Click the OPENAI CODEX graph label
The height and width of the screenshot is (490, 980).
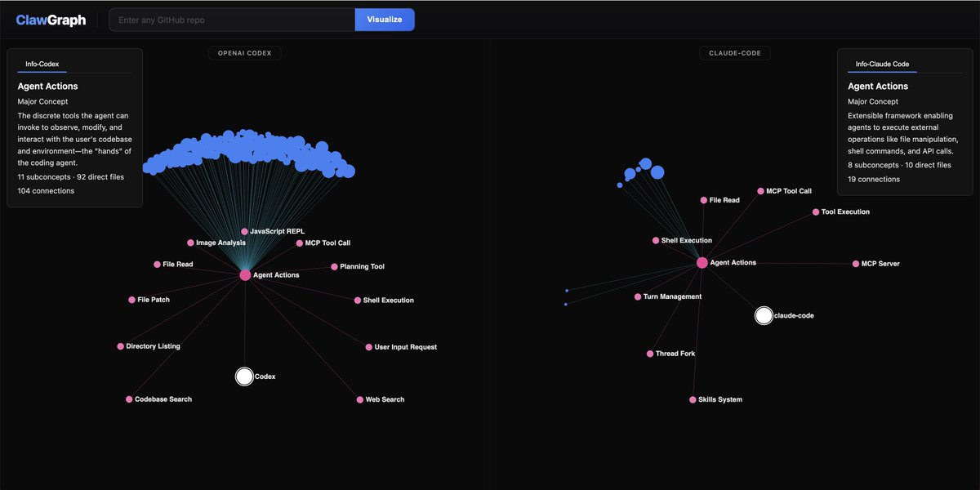click(x=245, y=53)
